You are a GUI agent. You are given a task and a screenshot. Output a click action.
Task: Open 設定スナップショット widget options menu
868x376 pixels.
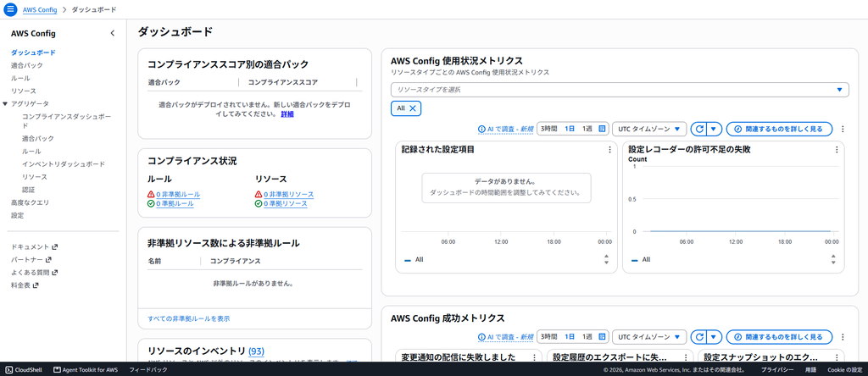point(837,357)
